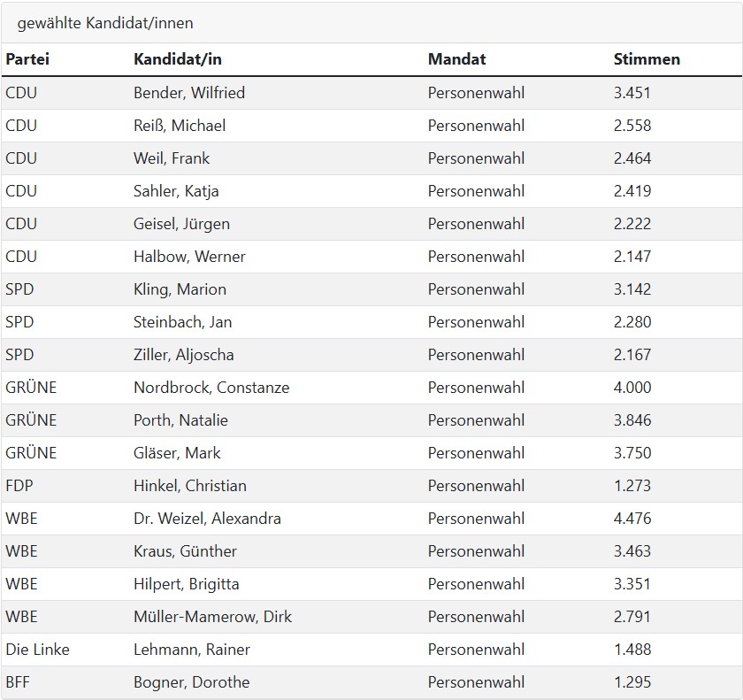
Task: Click the BFF party cell
Action: [18, 682]
